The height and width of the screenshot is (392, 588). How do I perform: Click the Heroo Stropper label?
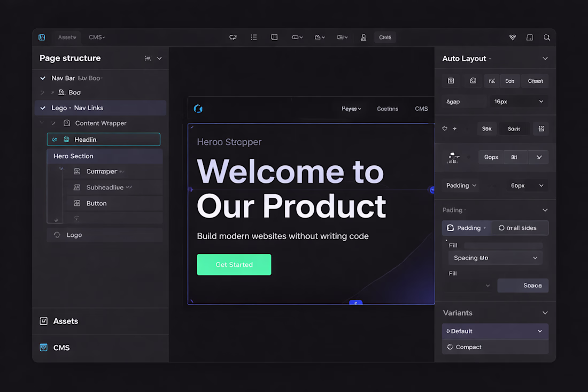(x=229, y=142)
